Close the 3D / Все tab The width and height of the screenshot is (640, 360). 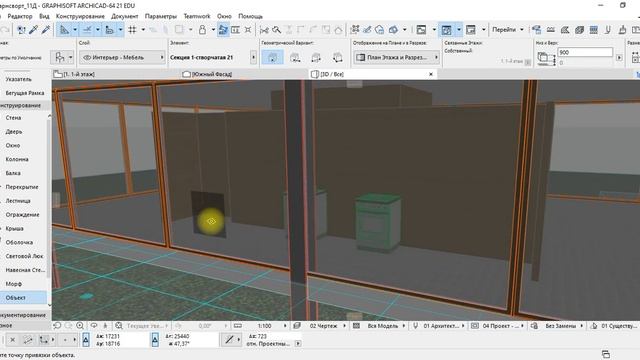pyautogui.click(x=431, y=74)
